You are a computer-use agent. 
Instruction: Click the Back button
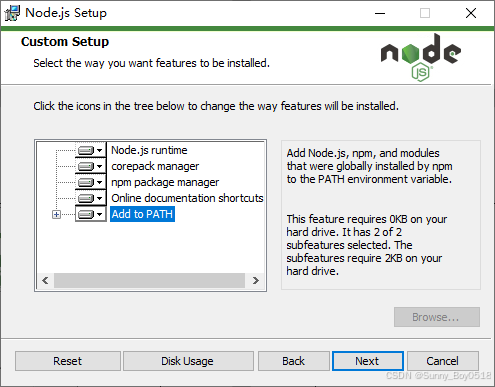click(294, 361)
